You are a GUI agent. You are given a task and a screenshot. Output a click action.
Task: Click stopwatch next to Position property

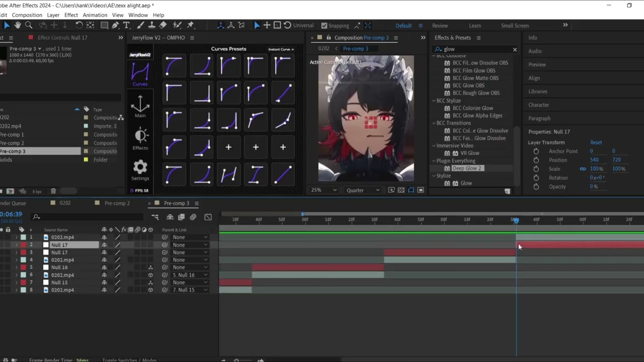coord(536,160)
